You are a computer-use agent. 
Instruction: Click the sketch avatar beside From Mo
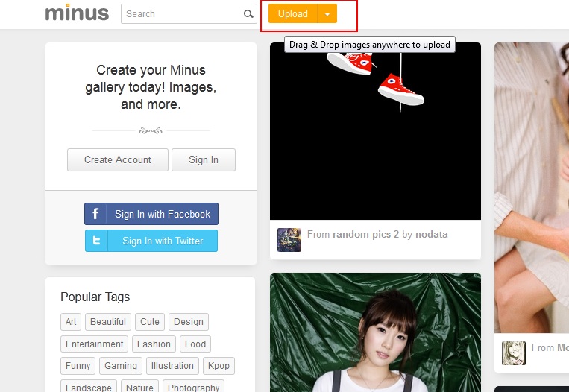514,353
